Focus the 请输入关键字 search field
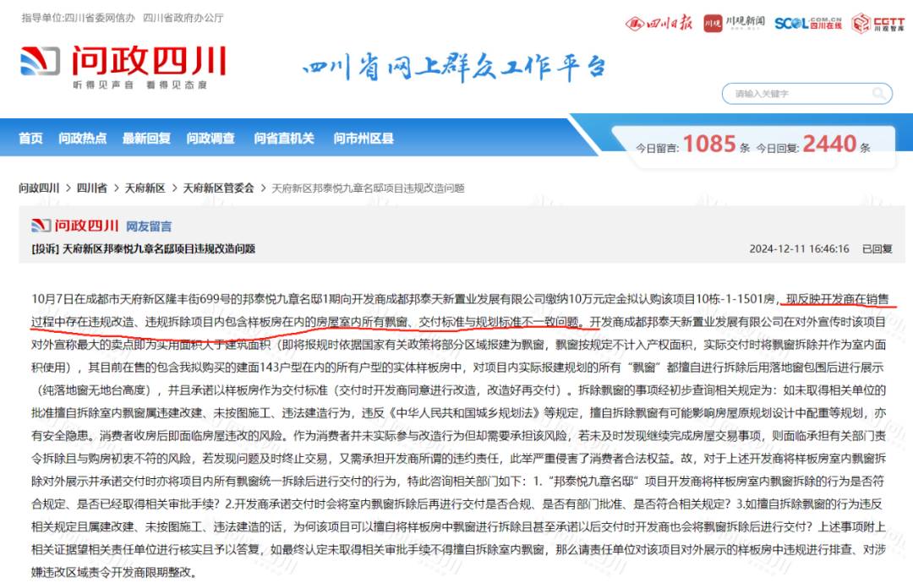The image size is (913, 588). (x=806, y=94)
